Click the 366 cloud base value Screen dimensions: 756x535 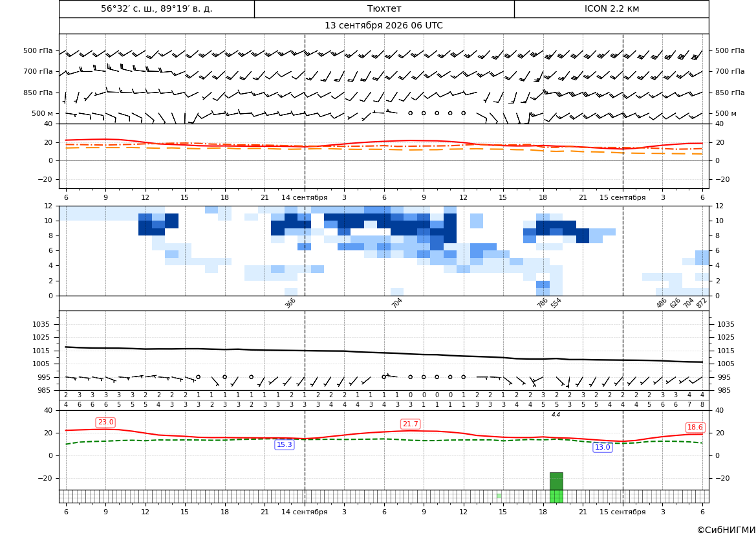[290, 303]
